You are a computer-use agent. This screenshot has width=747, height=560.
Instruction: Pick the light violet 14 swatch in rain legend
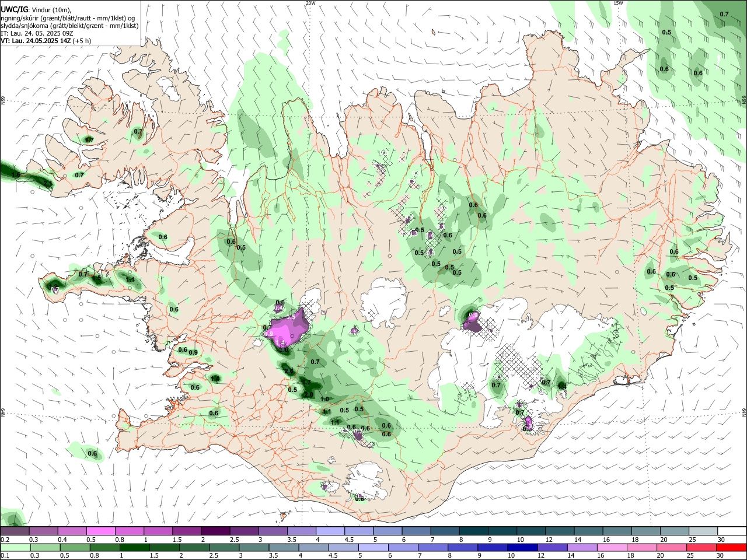(x=582, y=547)
